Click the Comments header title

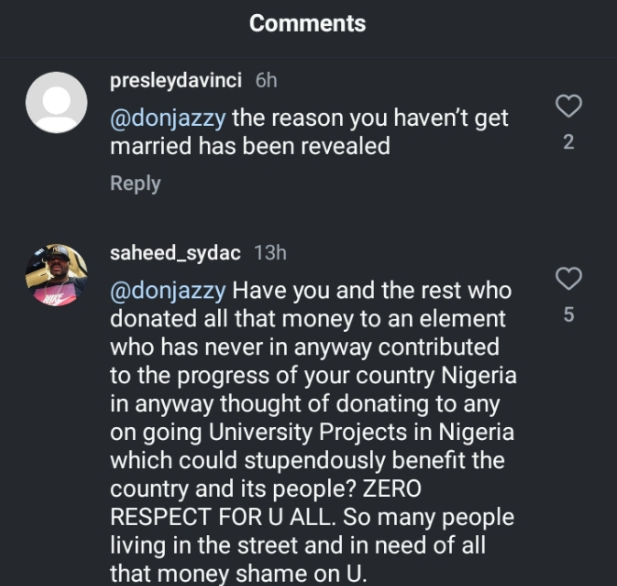(308, 23)
